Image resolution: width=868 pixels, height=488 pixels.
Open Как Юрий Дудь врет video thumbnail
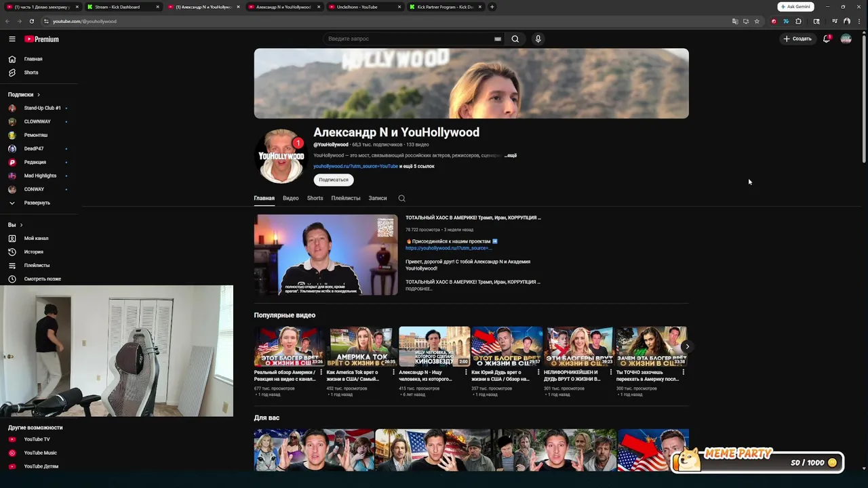coord(507,346)
